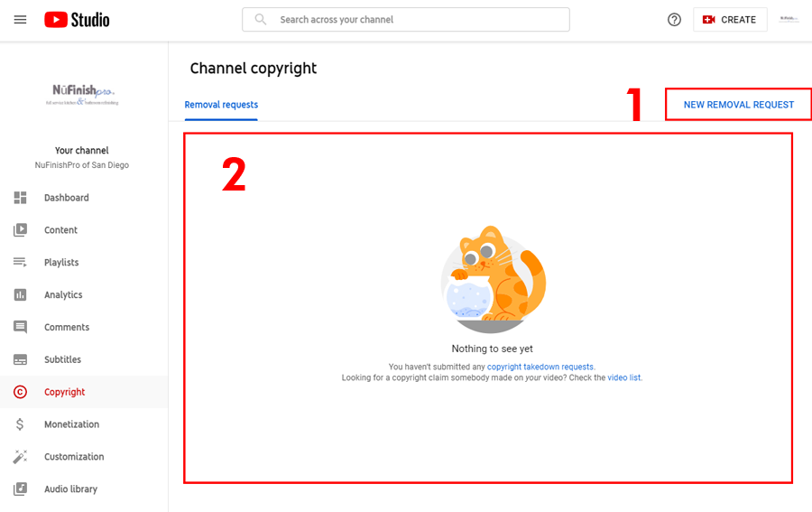Switch to the Removal requests tab
Screen dimensions: 812x512
[x=221, y=105]
